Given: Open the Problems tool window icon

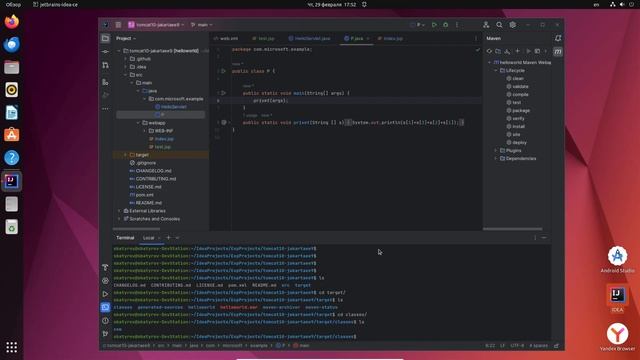Looking at the screenshot, I should pos(105,321).
